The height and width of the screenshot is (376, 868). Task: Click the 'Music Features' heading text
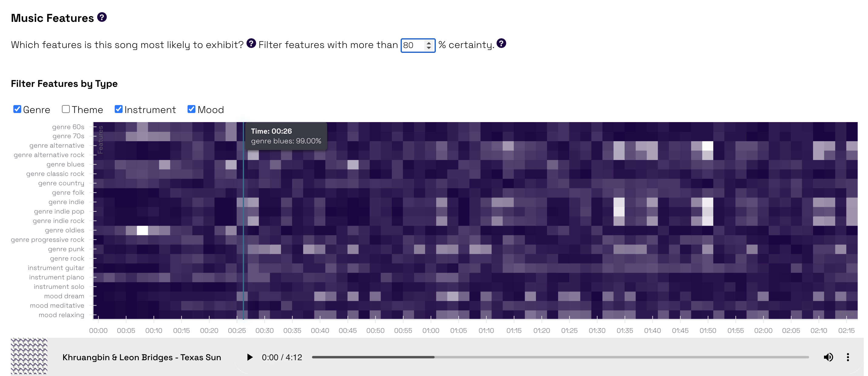(52, 18)
